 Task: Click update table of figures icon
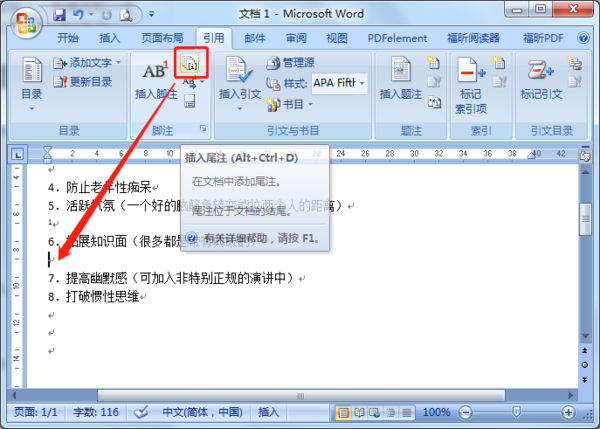[x=434, y=82]
